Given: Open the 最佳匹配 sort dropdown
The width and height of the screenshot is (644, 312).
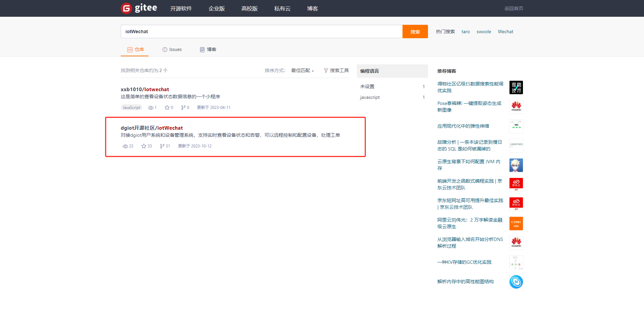Looking at the screenshot, I should click(x=302, y=70).
